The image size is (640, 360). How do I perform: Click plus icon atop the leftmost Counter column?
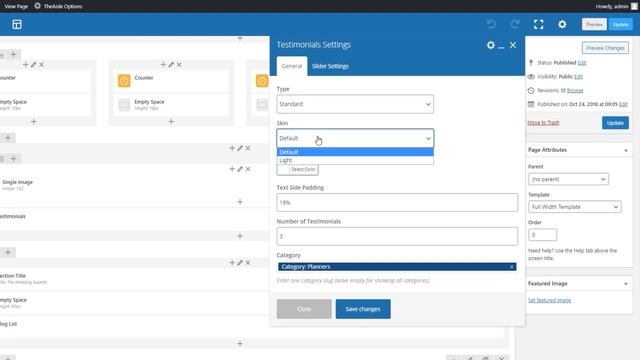[25, 64]
